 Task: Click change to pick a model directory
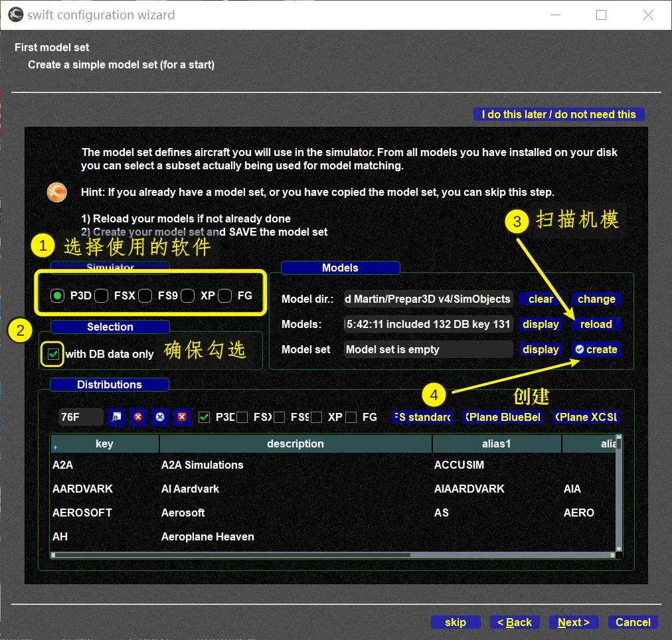(596, 299)
